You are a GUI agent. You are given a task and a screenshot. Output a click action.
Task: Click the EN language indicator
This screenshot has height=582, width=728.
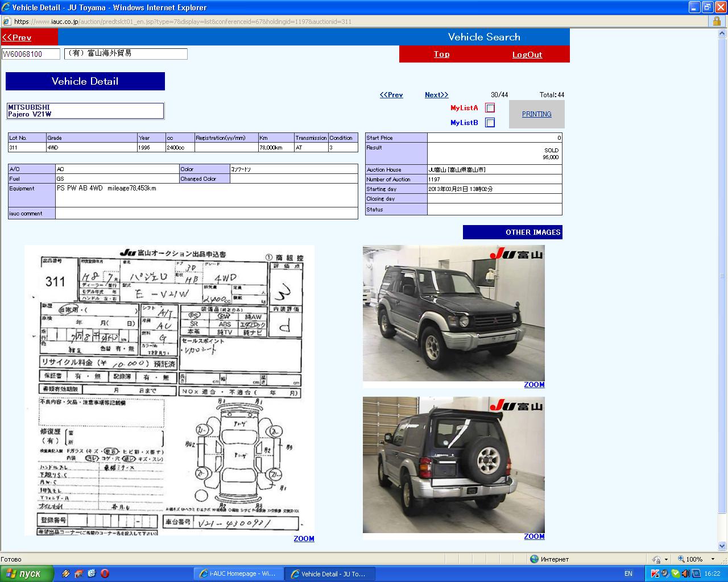[x=628, y=574]
